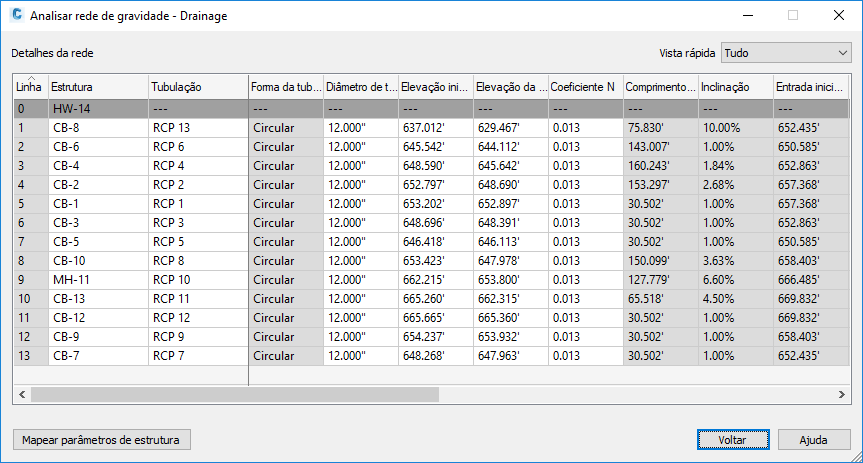Click the Voltar button
The height and width of the screenshot is (463, 863).
(x=732, y=440)
